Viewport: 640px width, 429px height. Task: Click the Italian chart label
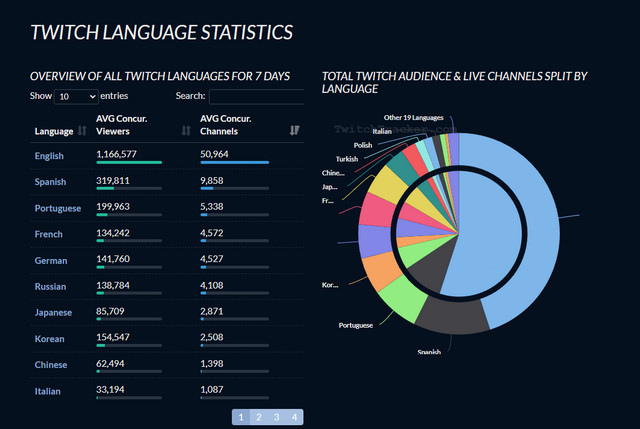[x=382, y=131]
